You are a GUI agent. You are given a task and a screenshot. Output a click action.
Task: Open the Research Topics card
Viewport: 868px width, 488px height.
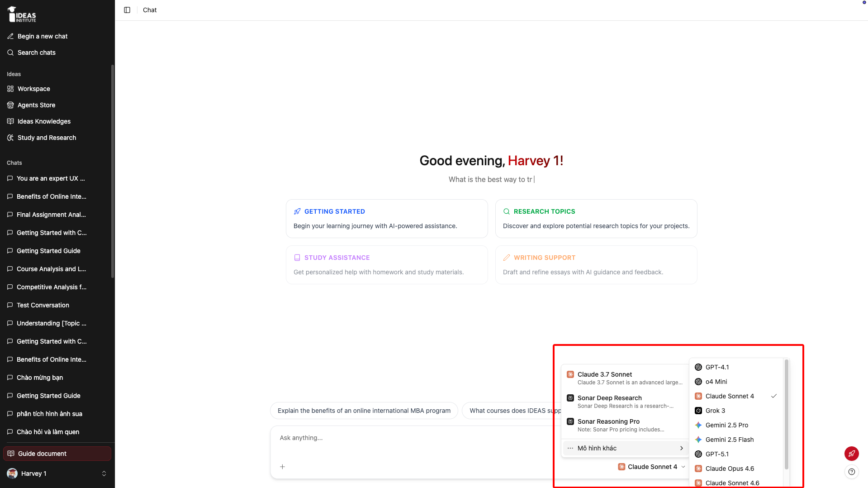pos(596,219)
